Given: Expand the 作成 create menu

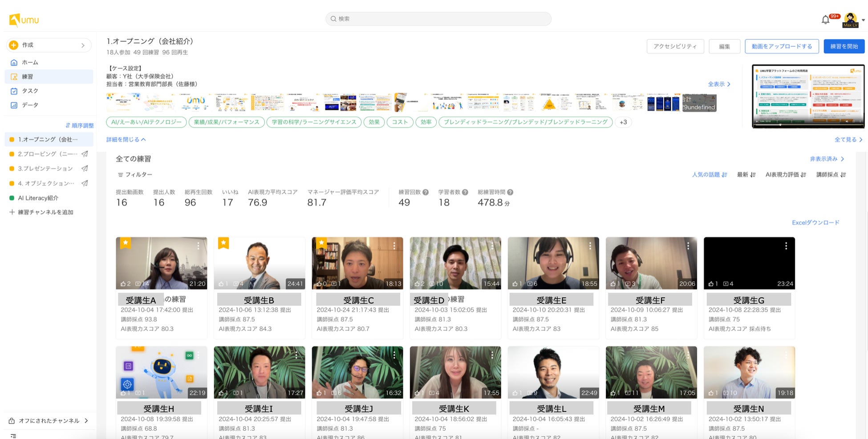Looking at the screenshot, I should [x=49, y=45].
